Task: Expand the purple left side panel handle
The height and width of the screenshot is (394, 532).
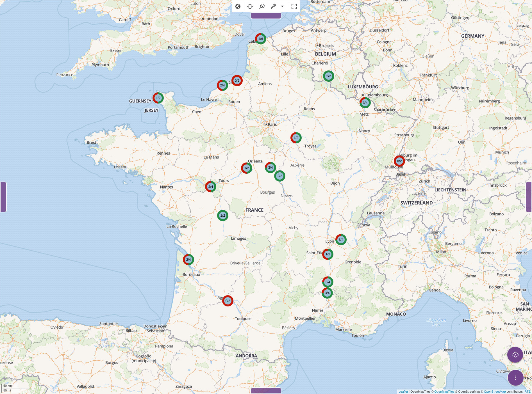Action: [3, 197]
